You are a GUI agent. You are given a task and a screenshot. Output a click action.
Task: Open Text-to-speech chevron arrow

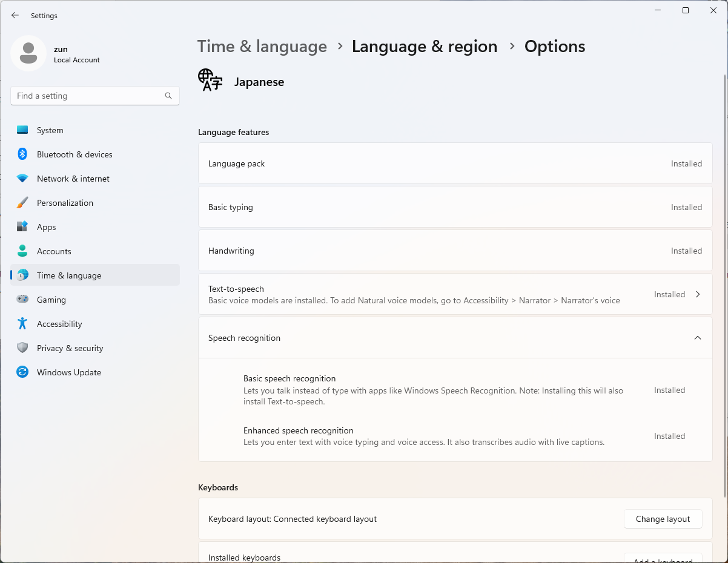tap(698, 294)
